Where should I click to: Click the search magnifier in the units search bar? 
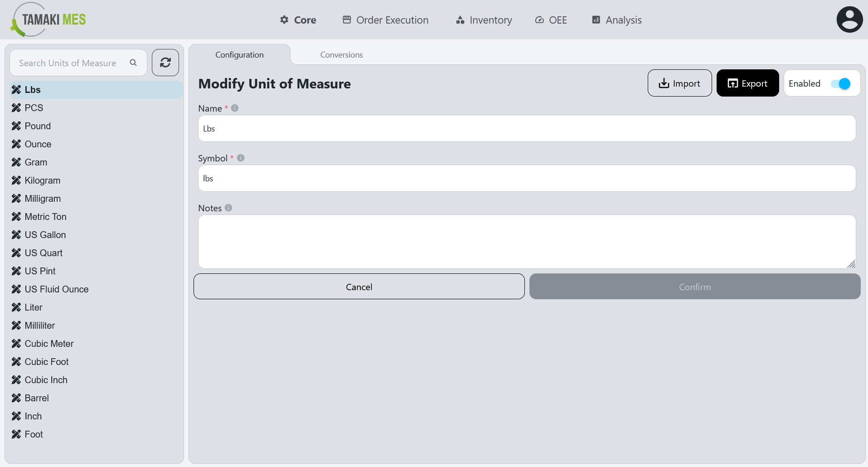(133, 63)
